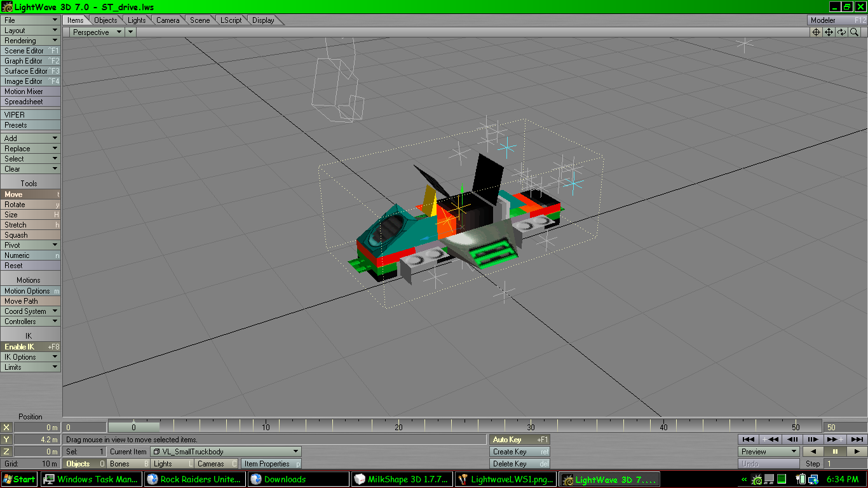
Task: Open the Scene Editor
Action: point(31,51)
